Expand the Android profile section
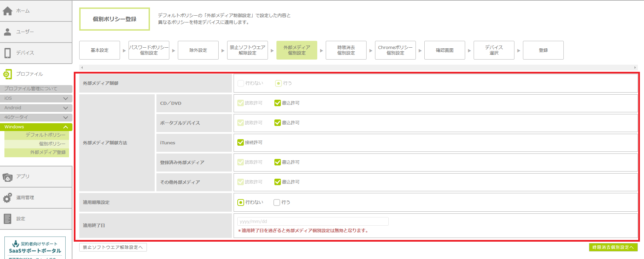Screen dimensions: 644x259 click(66, 108)
